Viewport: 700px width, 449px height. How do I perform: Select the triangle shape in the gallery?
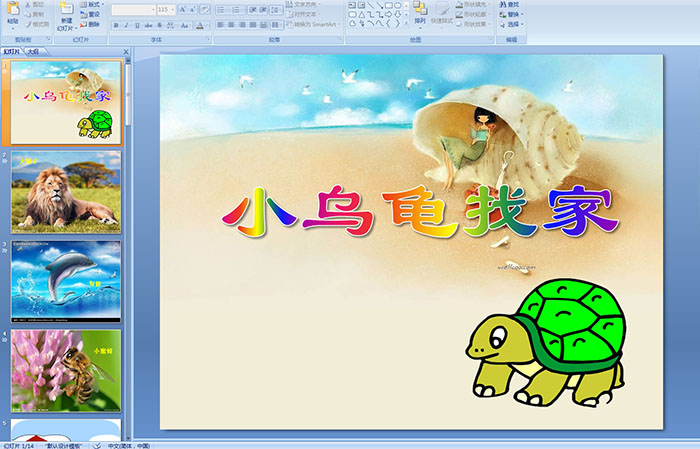coord(361,14)
